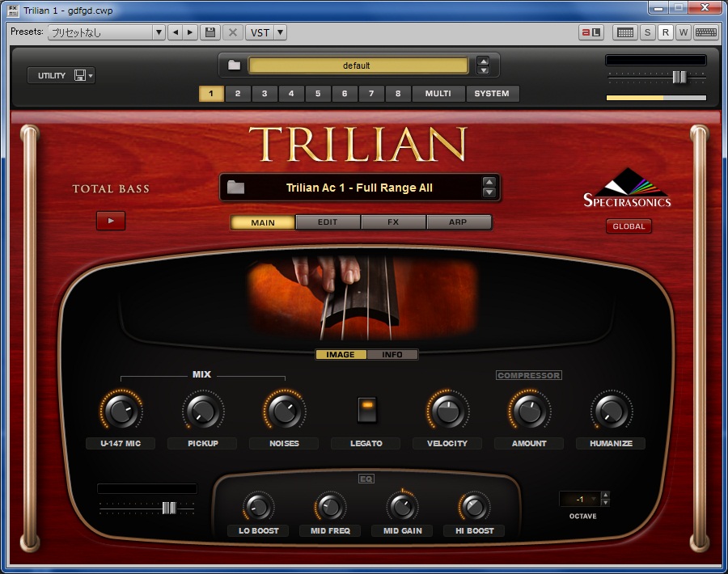This screenshot has height=574, width=728.
Task: Click the FX window icon in title bar
Action: tap(13, 11)
